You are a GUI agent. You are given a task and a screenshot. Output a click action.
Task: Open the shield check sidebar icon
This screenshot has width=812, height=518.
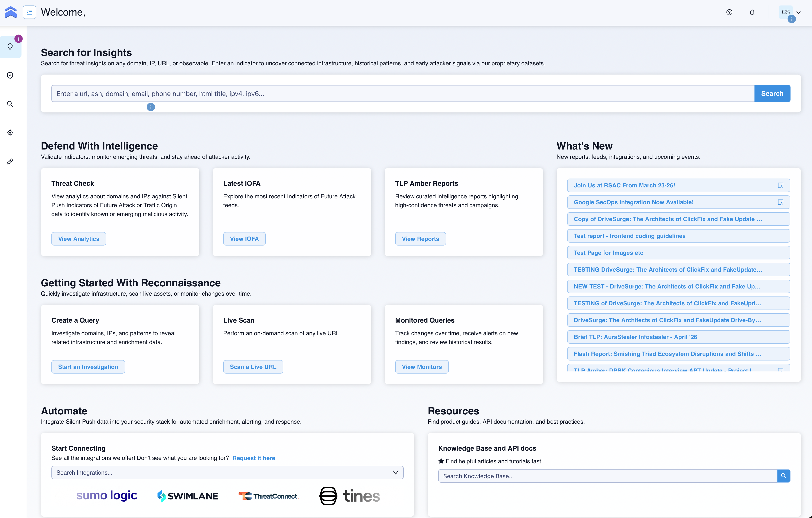[10, 76]
